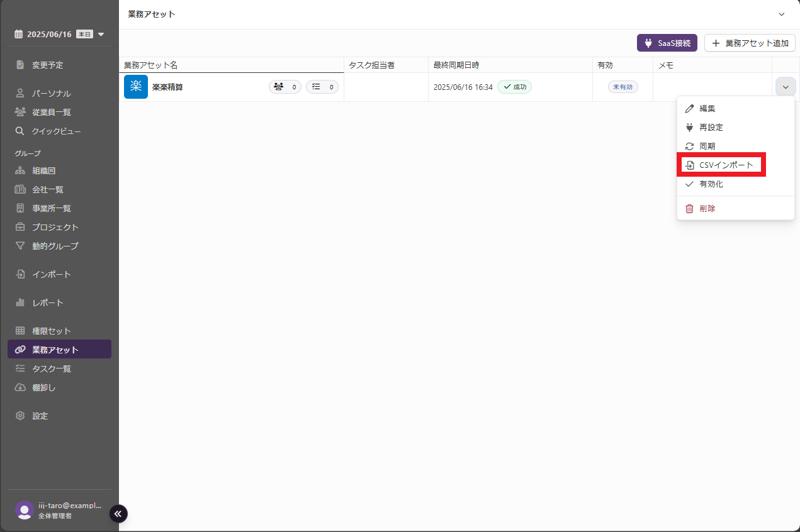Toggle the row action chevron for 楽楽精算
Viewport: 800px width, 532px height.
(x=786, y=87)
